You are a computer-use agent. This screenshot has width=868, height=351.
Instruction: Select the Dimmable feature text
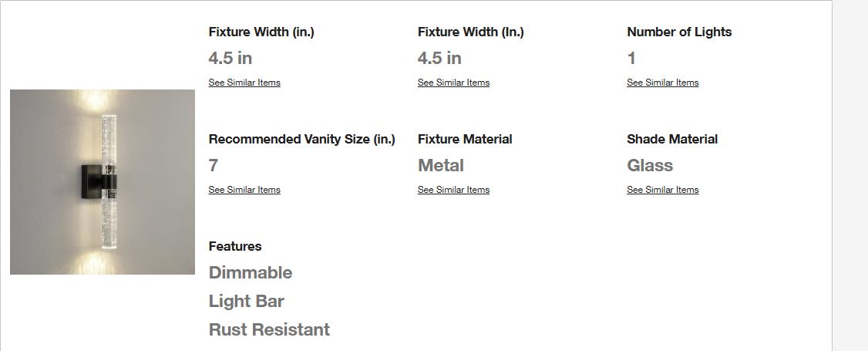pyautogui.click(x=251, y=272)
